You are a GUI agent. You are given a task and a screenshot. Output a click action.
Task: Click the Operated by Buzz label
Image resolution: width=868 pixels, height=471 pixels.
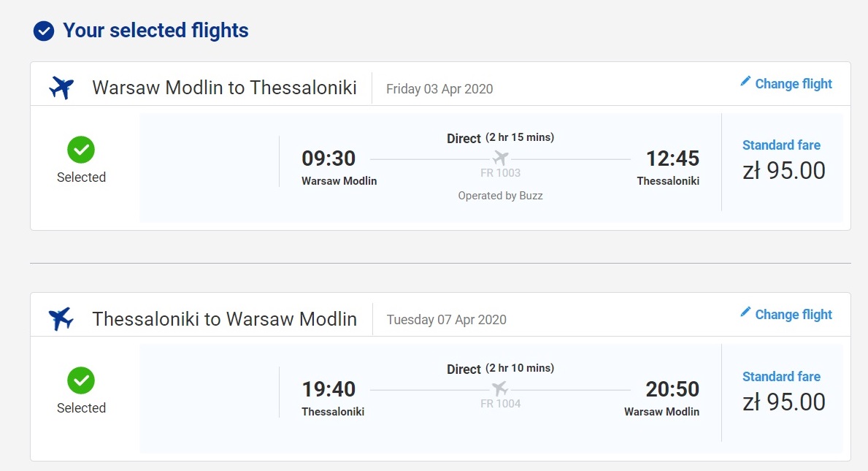(500, 196)
